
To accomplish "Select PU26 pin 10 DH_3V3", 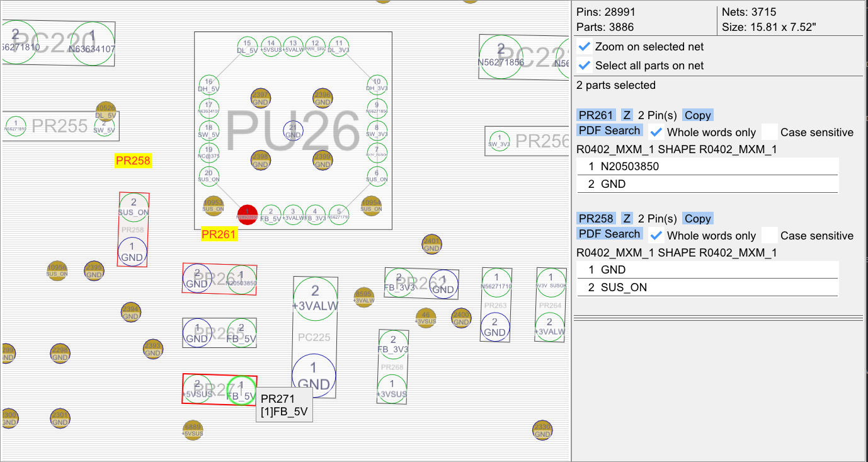I will point(377,85).
